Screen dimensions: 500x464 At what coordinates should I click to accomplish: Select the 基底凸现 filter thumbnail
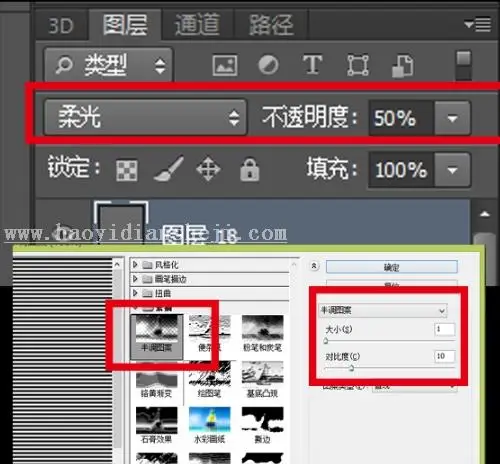[262, 380]
